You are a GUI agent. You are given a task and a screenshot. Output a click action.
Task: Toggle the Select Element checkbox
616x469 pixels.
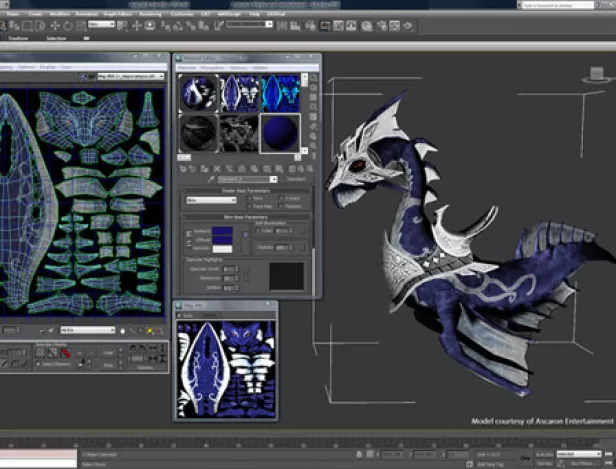38,365
